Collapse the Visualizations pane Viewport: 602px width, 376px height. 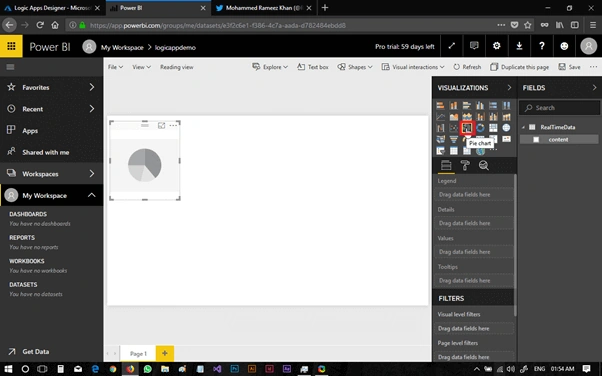click(x=509, y=88)
